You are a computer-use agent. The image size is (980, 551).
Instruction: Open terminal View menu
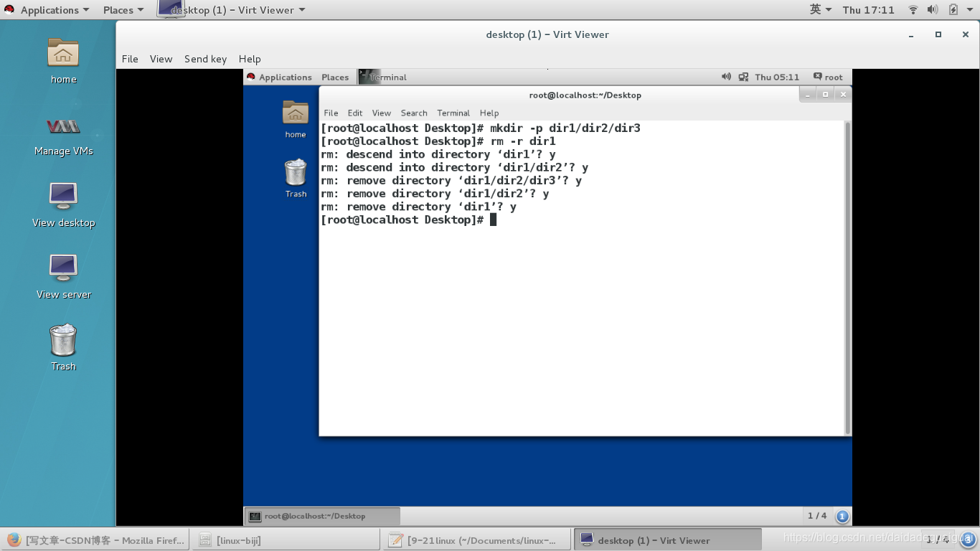(x=382, y=113)
